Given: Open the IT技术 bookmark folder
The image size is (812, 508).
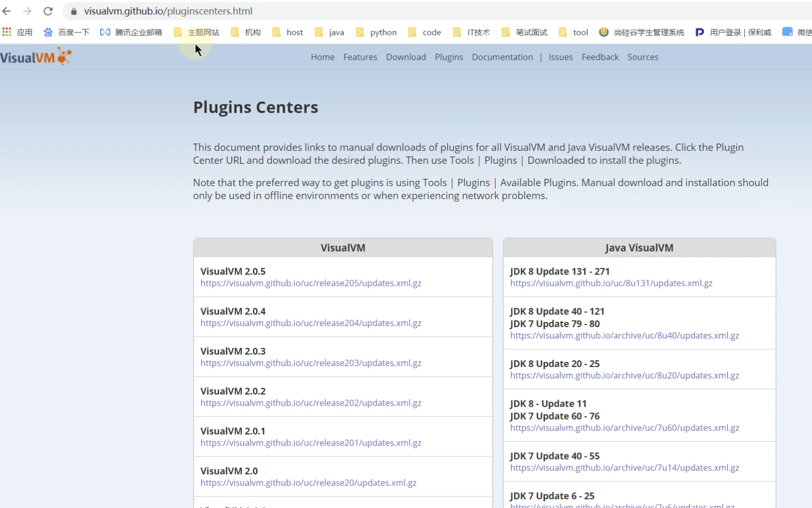Looking at the screenshot, I should [472, 32].
